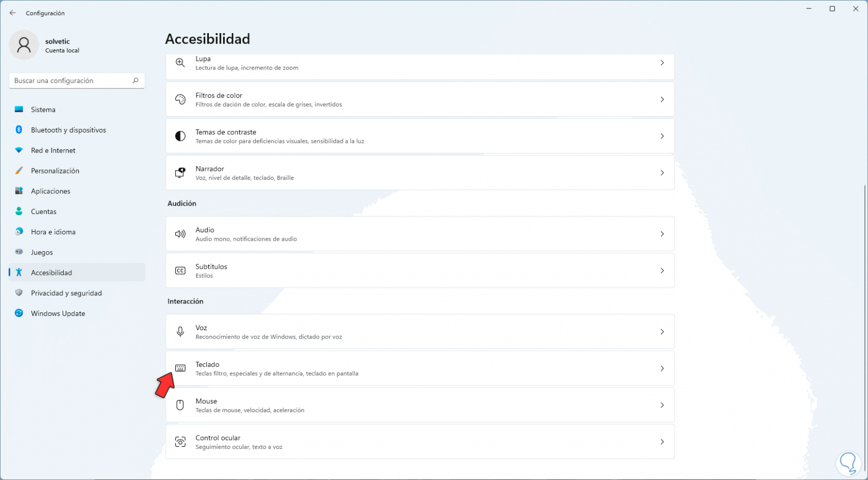Go to Windows Update
The image size is (868, 480).
77,313
